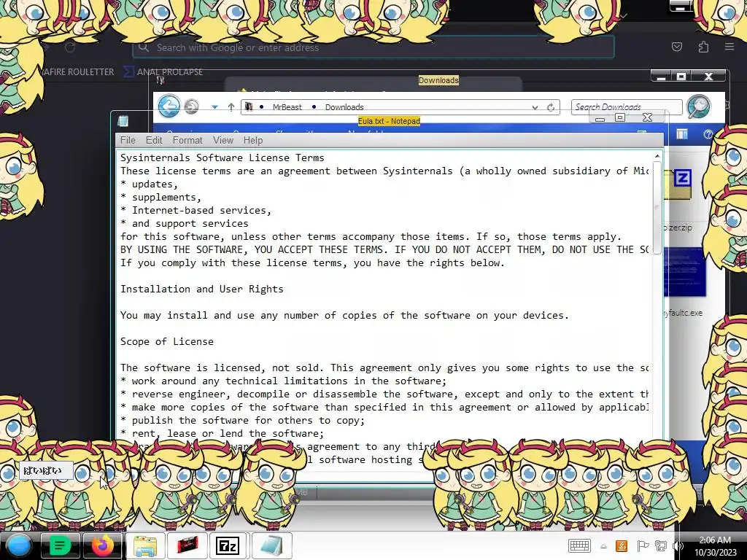
Task: Close the Eula.txt Notepad window
Action: point(647,117)
